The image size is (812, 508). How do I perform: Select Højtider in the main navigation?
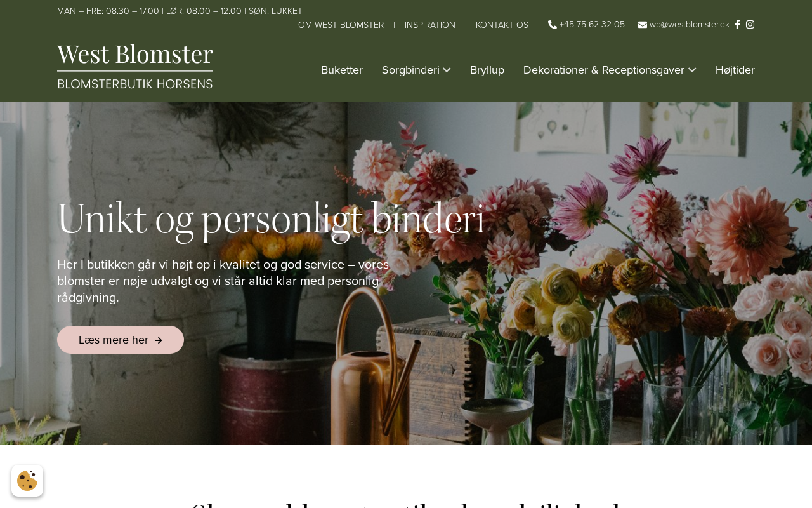click(x=735, y=70)
